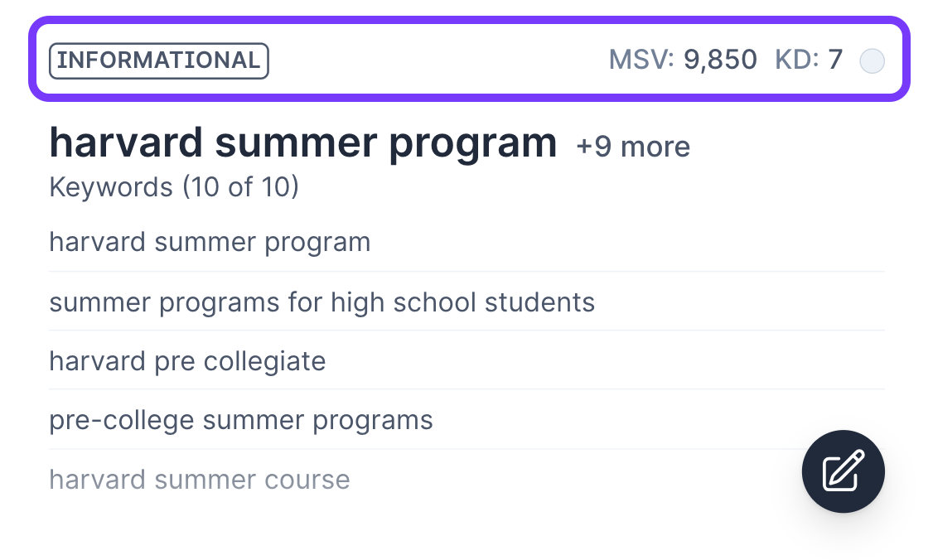Click the pencil edit floating button
Viewport: 933px width, 560px height.
843,472
